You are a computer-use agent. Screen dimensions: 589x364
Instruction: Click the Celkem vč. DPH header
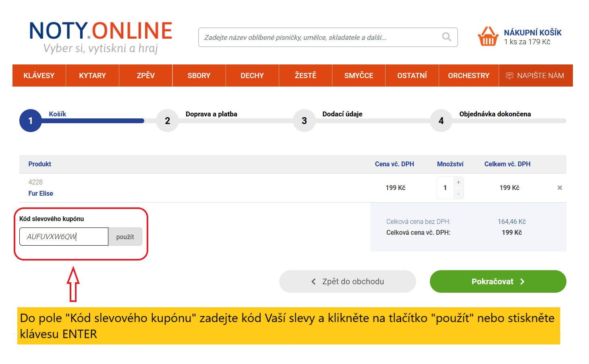click(507, 164)
